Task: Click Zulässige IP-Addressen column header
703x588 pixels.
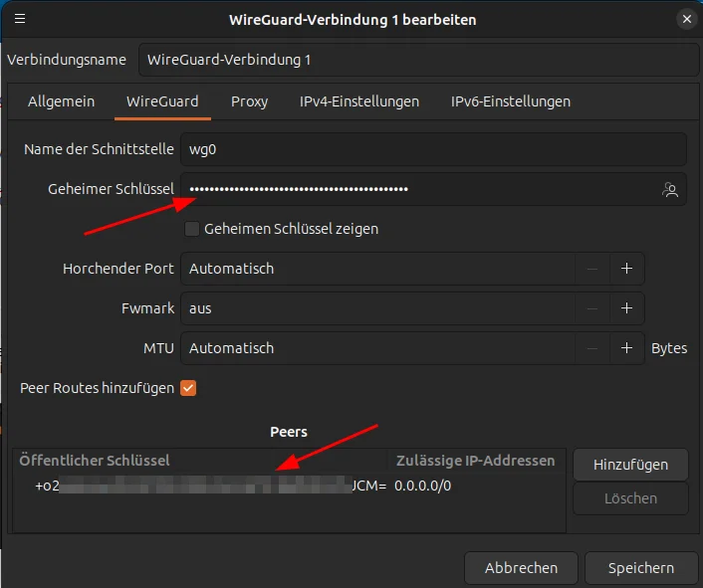Action: pyautogui.click(x=476, y=461)
